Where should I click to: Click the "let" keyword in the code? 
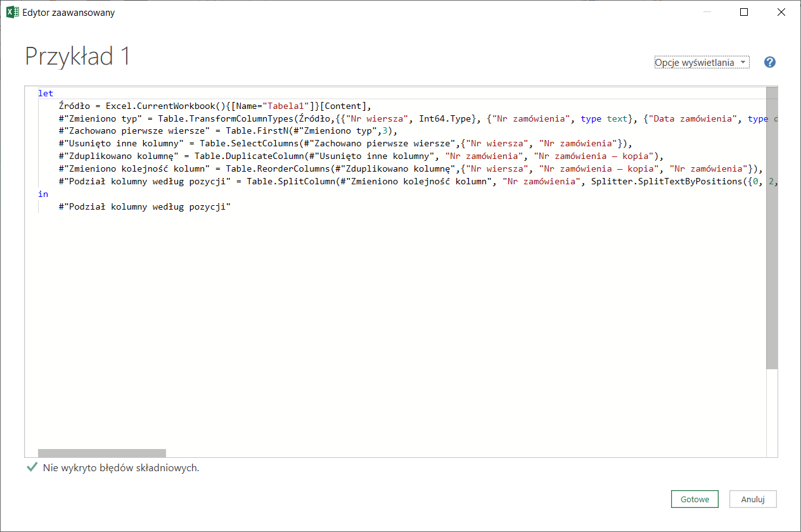(46, 94)
